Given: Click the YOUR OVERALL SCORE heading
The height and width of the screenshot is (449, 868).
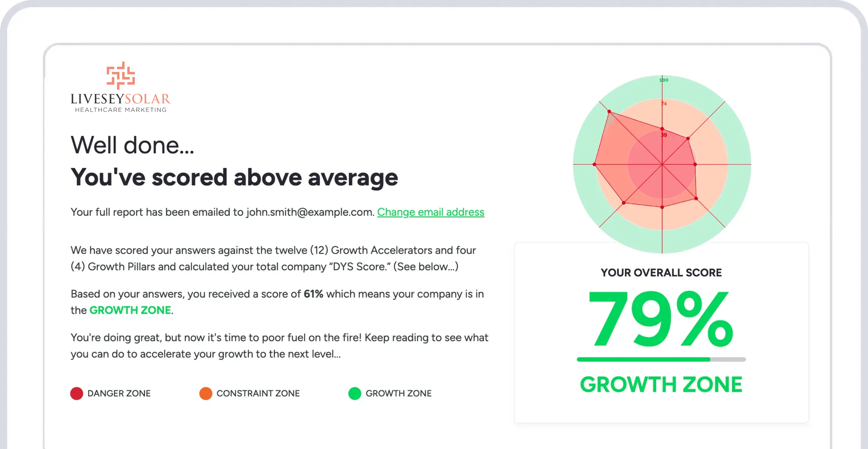Looking at the screenshot, I should [661, 273].
